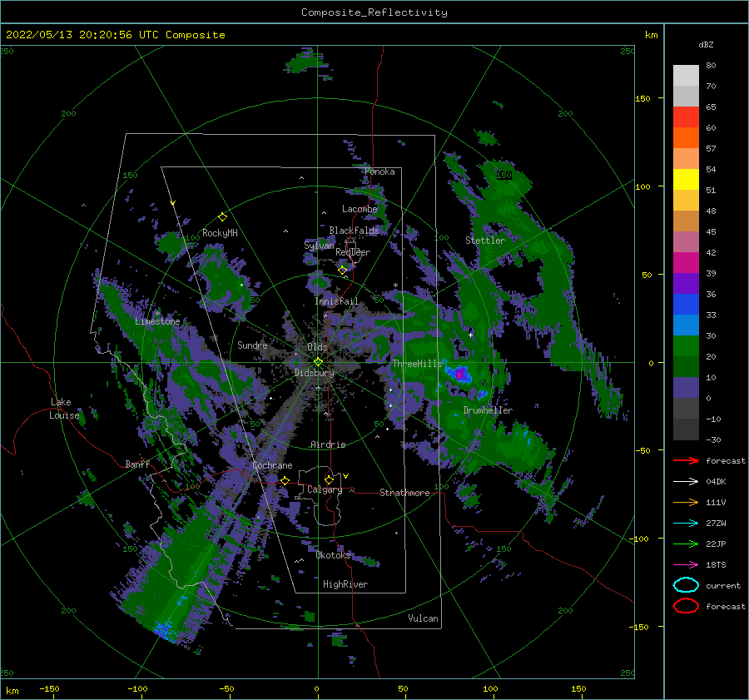Select the orange 111V arrow icon
Screen dimensions: 749x700
click(686, 502)
